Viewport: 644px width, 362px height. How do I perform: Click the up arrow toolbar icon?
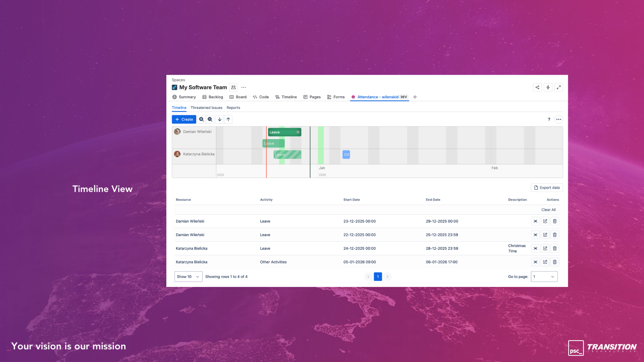click(228, 119)
